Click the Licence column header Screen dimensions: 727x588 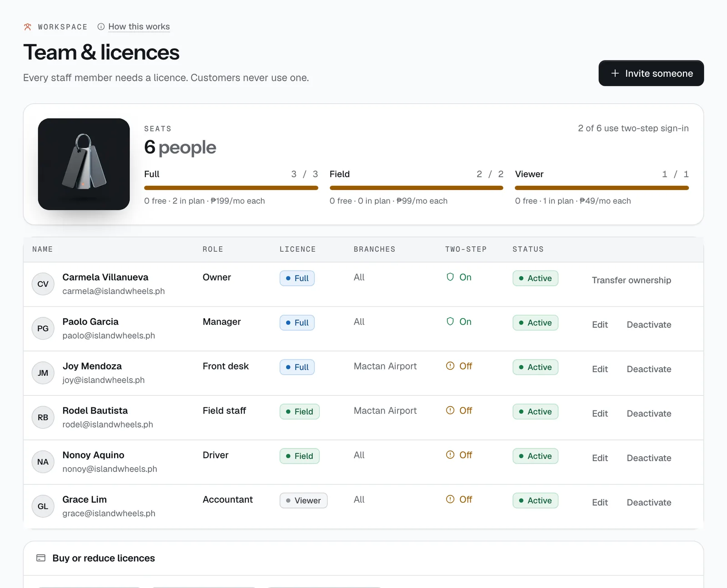(x=298, y=249)
